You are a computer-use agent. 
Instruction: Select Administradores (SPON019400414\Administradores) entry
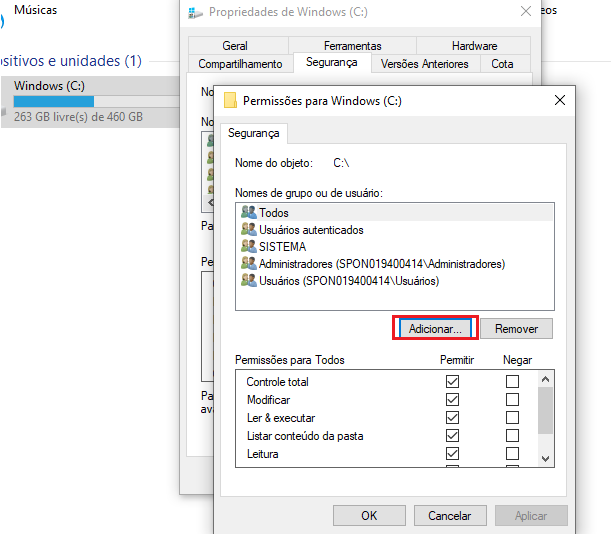pos(395,263)
